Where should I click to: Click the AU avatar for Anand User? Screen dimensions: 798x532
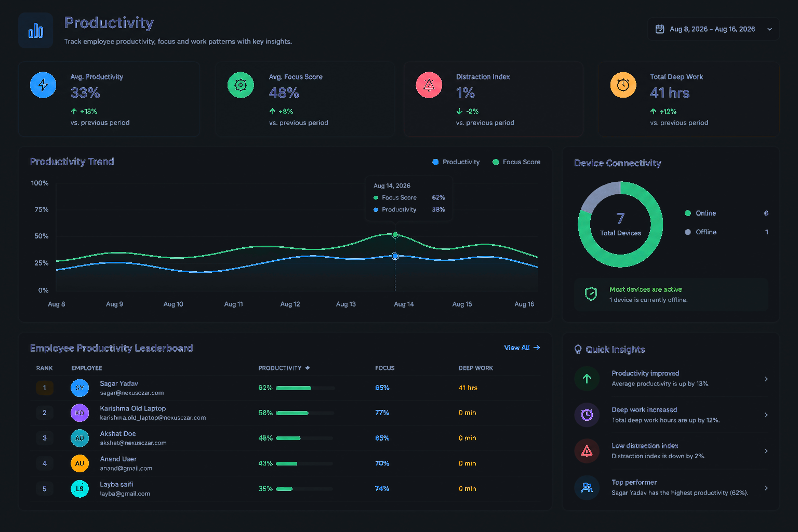pyautogui.click(x=79, y=463)
